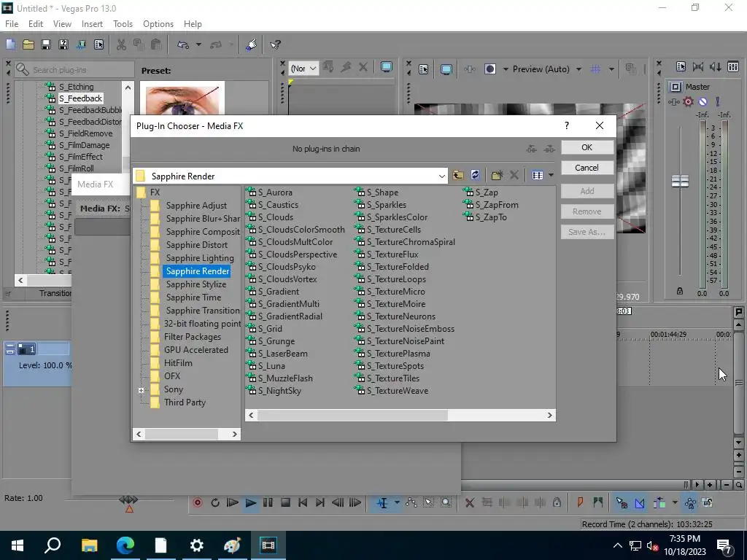Click the Insert Region green flags icon
The image size is (747, 560).
point(598,502)
